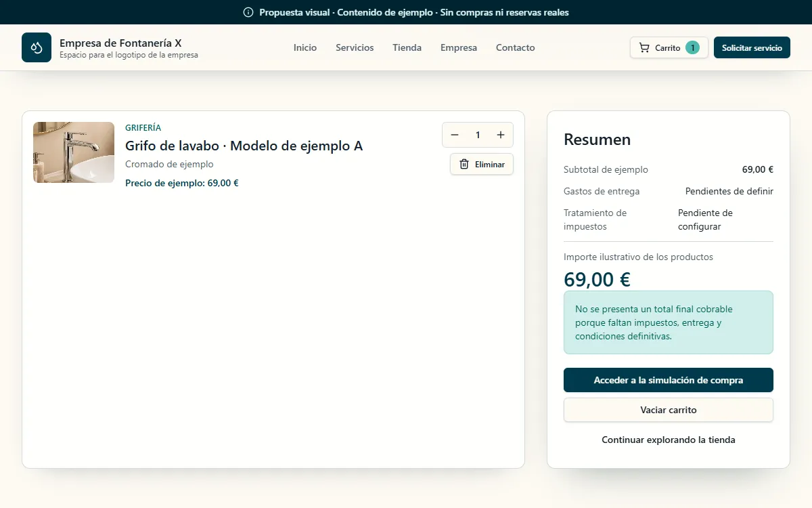This screenshot has height=508, width=812.
Task: Open the Contacto page link
Action: pyautogui.click(x=516, y=47)
